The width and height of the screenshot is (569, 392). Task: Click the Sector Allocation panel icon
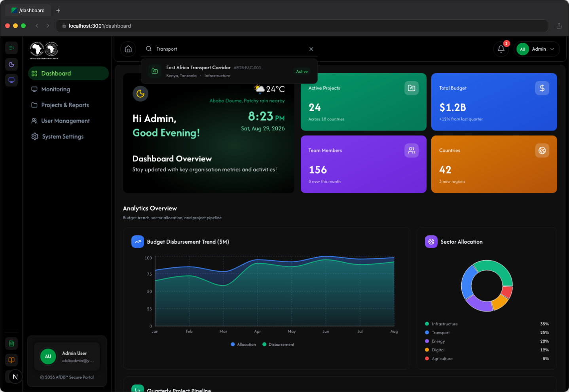click(431, 242)
